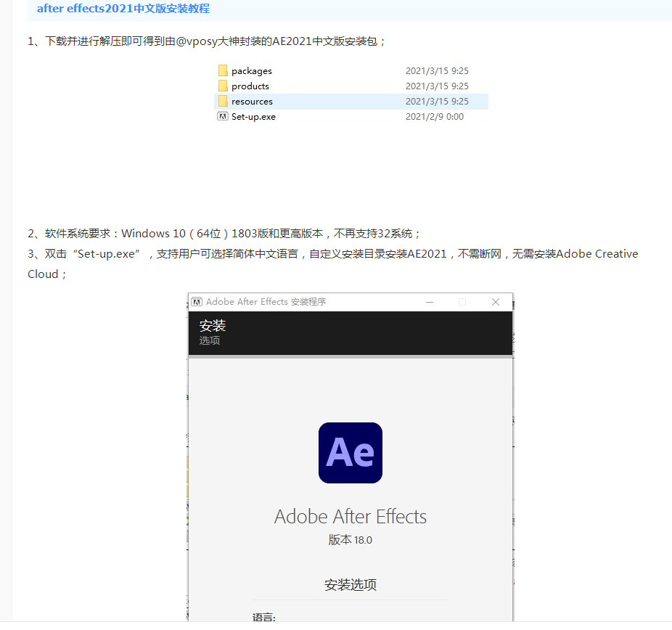Click the date '2021/2/9 0:00'
Screen dimensions: 672x630
pos(435,117)
